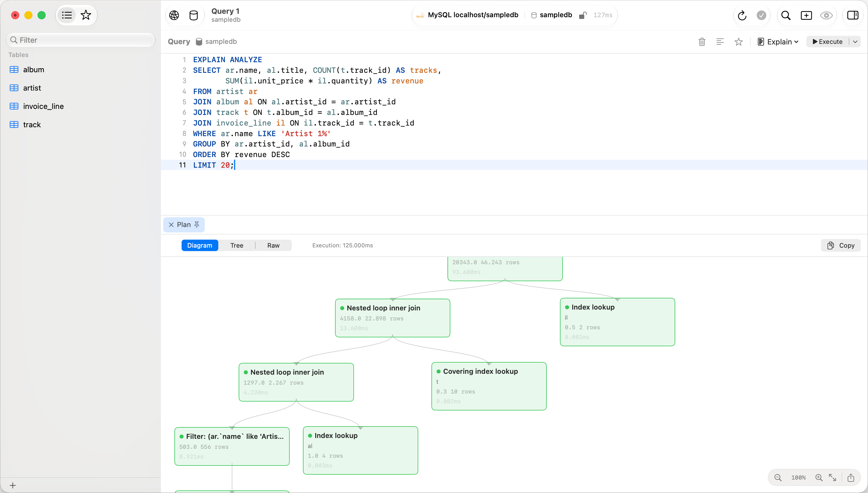Select Index lookup il plan node

(617, 322)
